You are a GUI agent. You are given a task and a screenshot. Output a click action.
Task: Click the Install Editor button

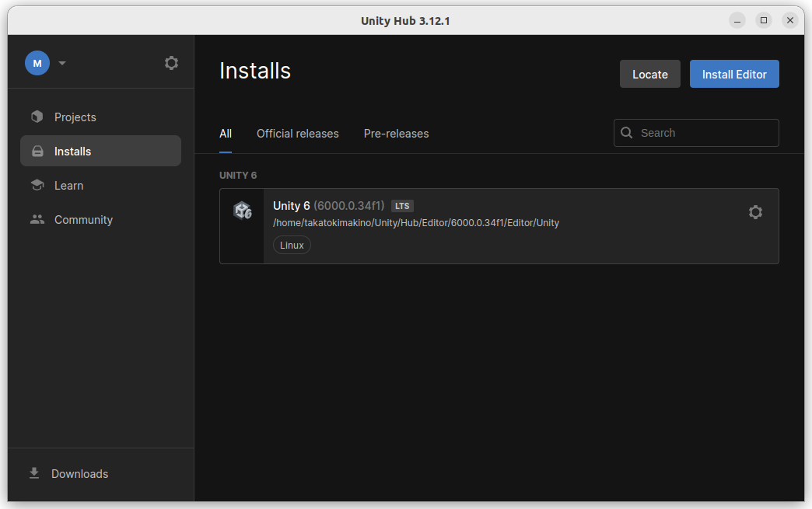(x=733, y=74)
